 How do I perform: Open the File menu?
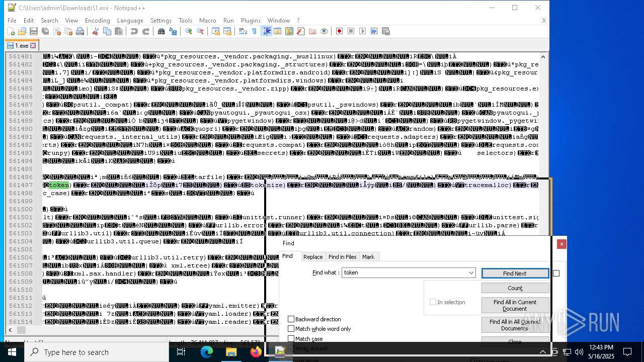point(12,21)
